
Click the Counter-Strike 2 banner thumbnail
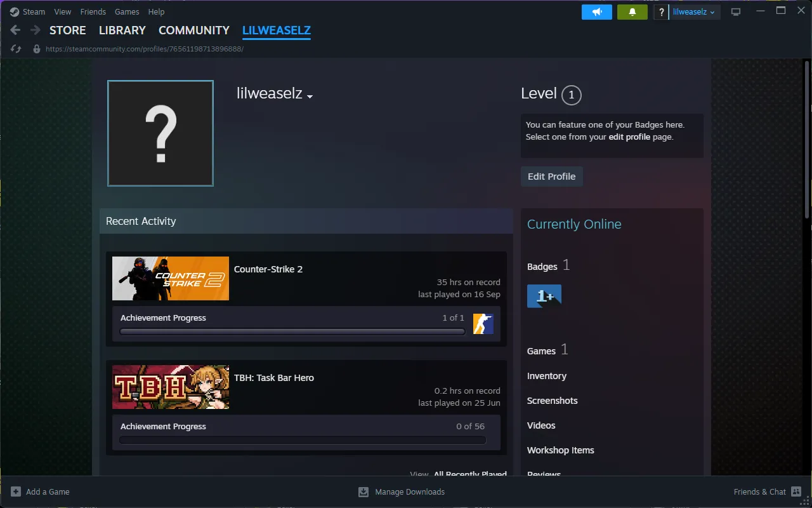(x=171, y=278)
